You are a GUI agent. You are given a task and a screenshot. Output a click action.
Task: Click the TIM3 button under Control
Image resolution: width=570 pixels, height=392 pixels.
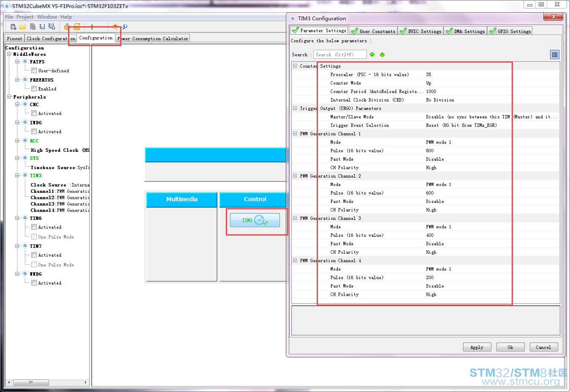coord(255,220)
